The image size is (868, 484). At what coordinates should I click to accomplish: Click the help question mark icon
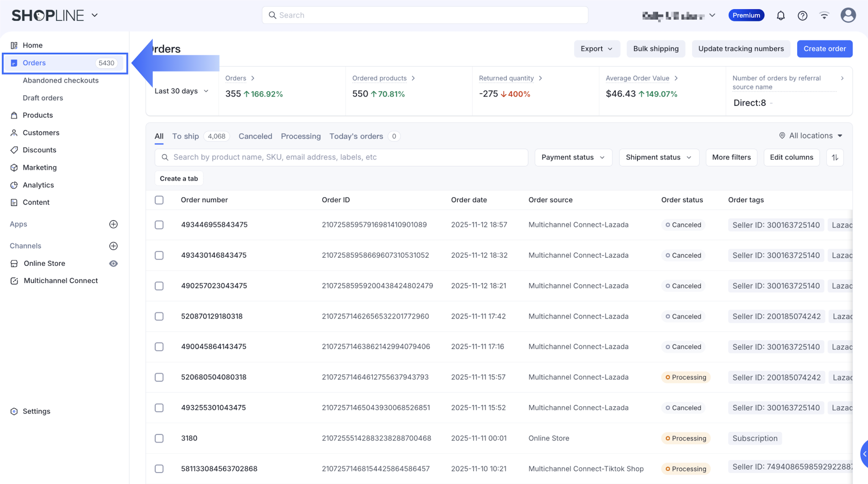click(802, 15)
